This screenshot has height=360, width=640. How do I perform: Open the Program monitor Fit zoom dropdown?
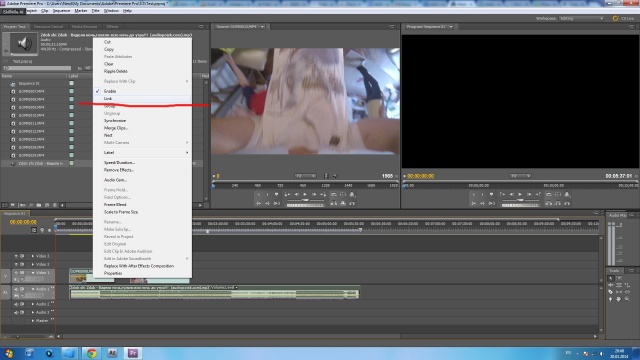point(520,176)
